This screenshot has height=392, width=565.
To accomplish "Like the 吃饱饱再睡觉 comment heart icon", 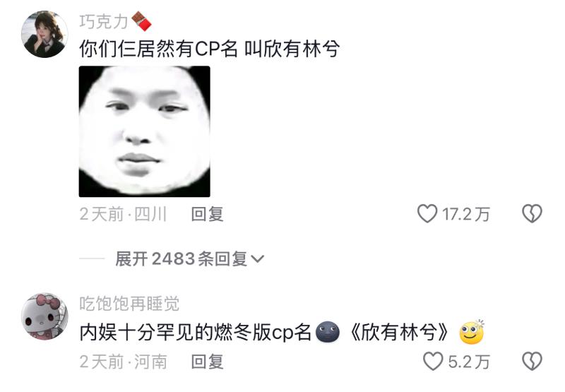I will pos(433,361).
